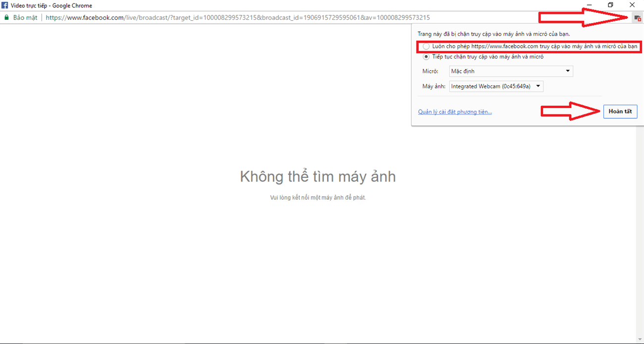This screenshot has height=344, width=644.
Task: Click the "Micrô:" label in the popup
Action: [x=430, y=71]
